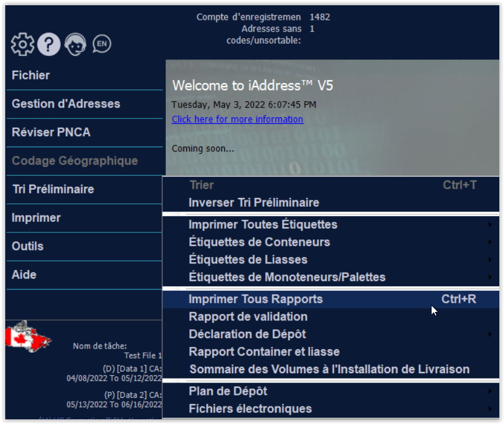Select Rapport de validation
Viewport: 504px width, 424px height.
pyautogui.click(x=331, y=317)
